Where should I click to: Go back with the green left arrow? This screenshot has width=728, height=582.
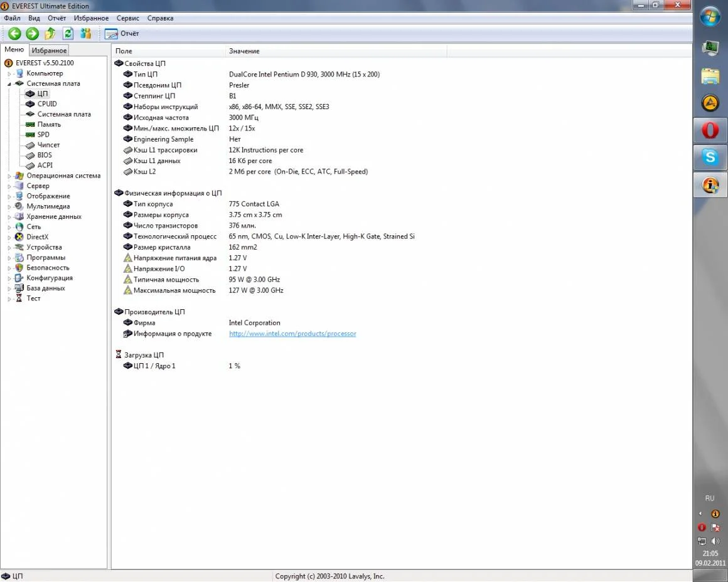[14, 33]
